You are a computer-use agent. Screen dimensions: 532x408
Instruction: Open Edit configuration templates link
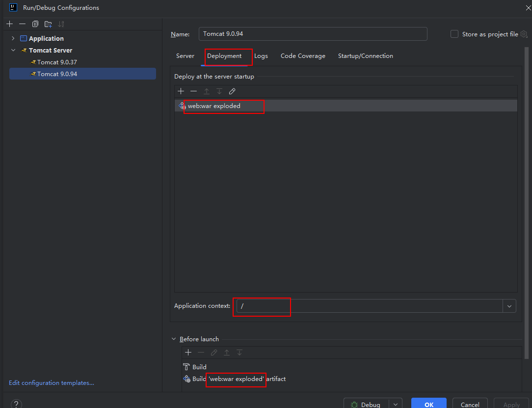tap(52, 383)
